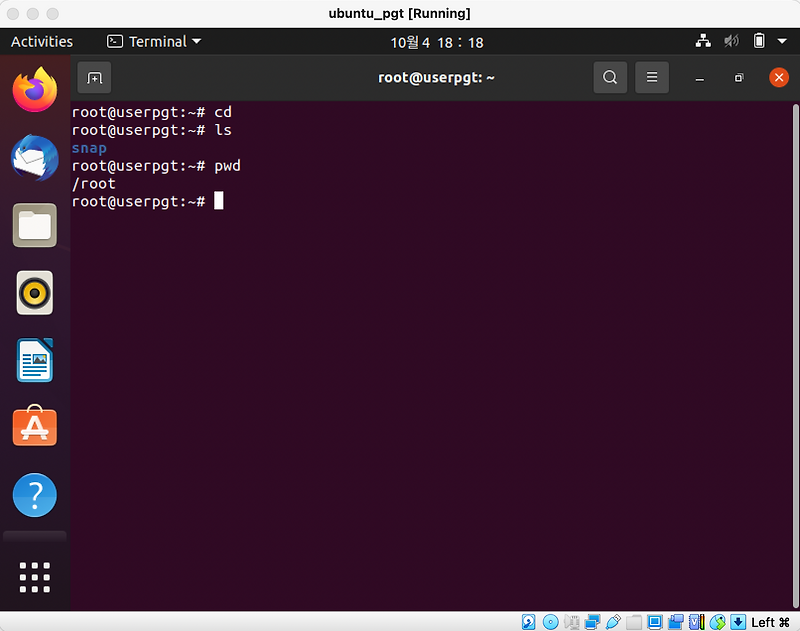Launch the Rhythmbox music player
This screenshot has width=800, height=631.
(34, 292)
